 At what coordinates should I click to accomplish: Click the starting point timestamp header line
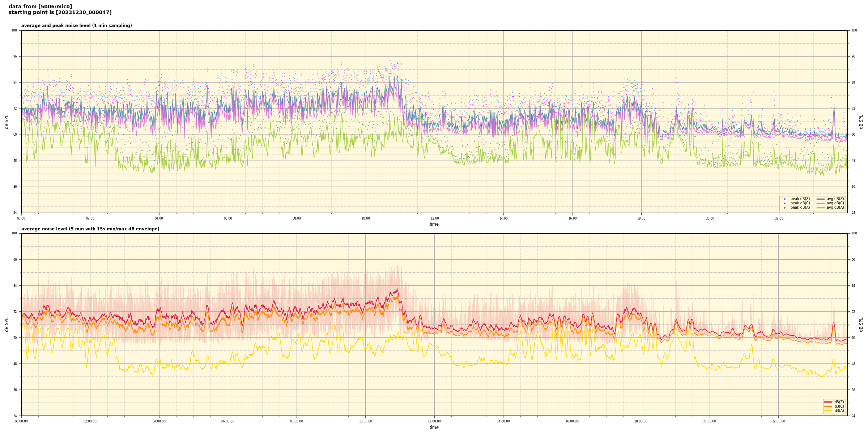click(x=60, y=12)
